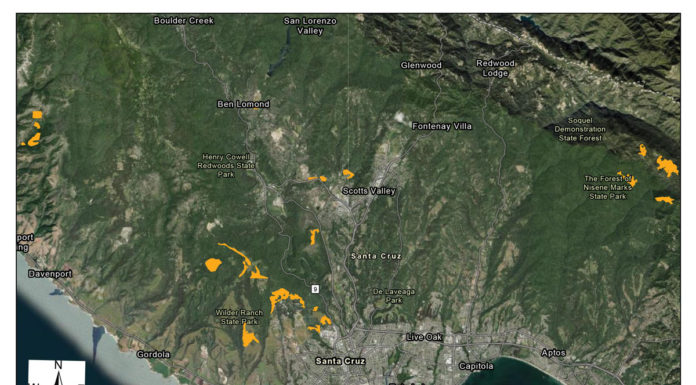Click the bold Santa Cruz city label
Screen dimensions: 696x385
pyautogui.click(x=340, y=361)
